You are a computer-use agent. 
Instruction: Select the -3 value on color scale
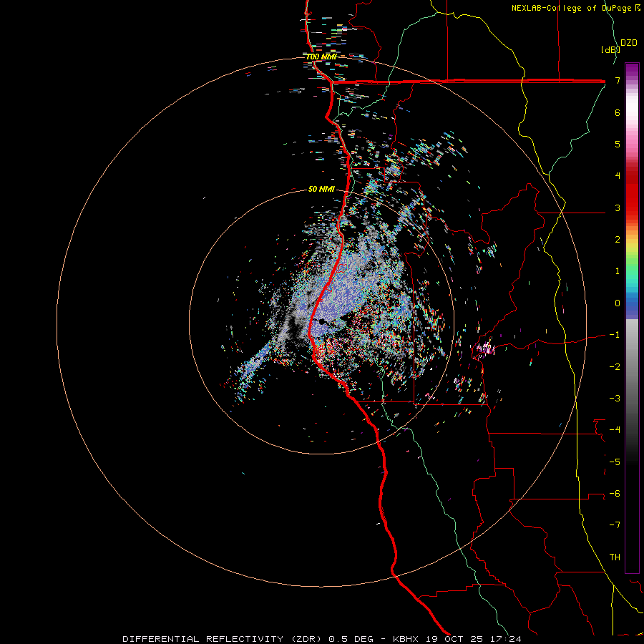pos(615,399)
